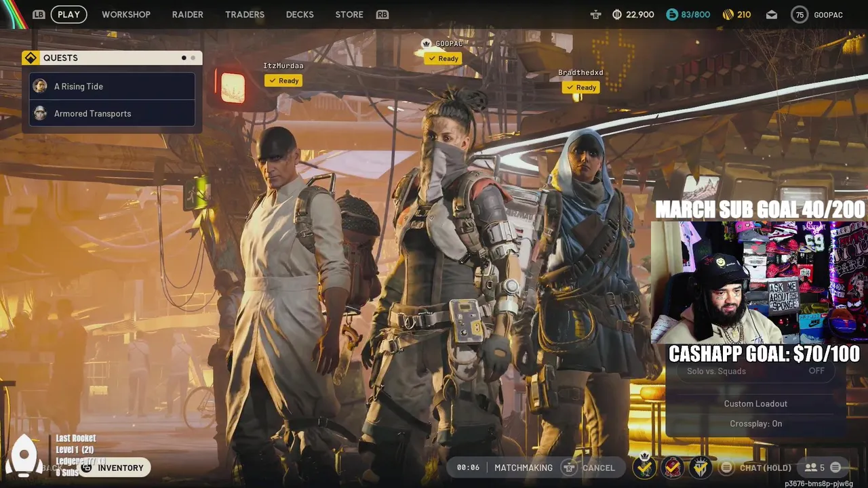Click the gold striped 210 token icon

pyautogui.click(x=728, y=14)
